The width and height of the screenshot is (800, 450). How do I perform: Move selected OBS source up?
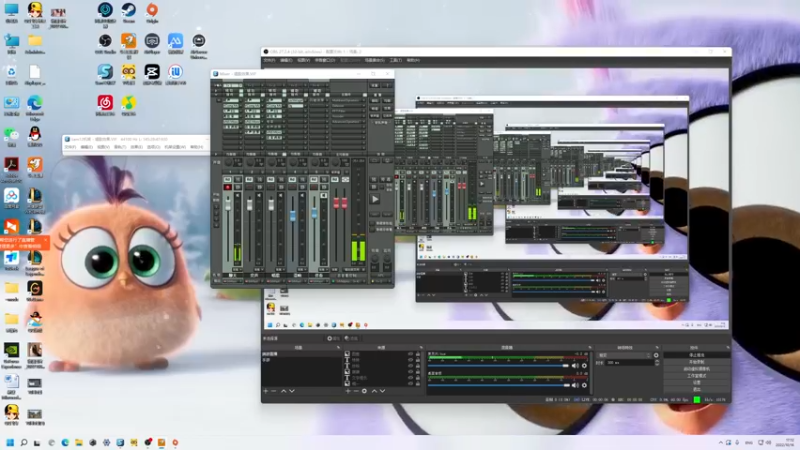[x=374, y=391]
